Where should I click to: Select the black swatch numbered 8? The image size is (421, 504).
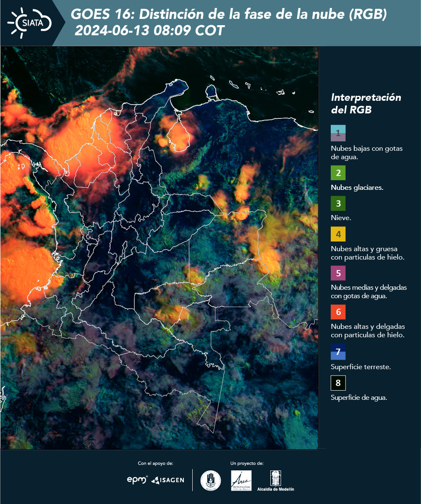(338, 383)
